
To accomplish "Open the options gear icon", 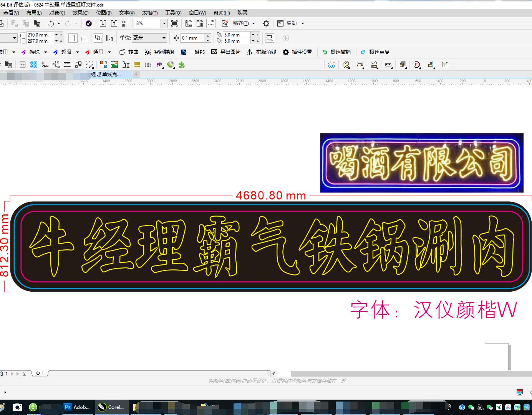I will (266, 23).
